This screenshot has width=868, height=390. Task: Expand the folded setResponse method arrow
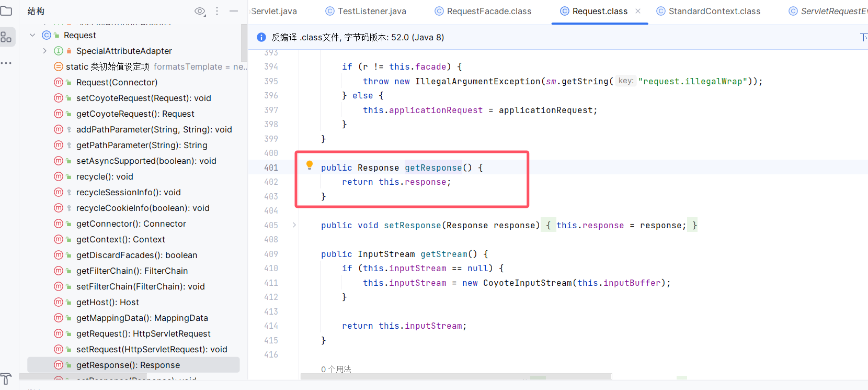(294, 225)
